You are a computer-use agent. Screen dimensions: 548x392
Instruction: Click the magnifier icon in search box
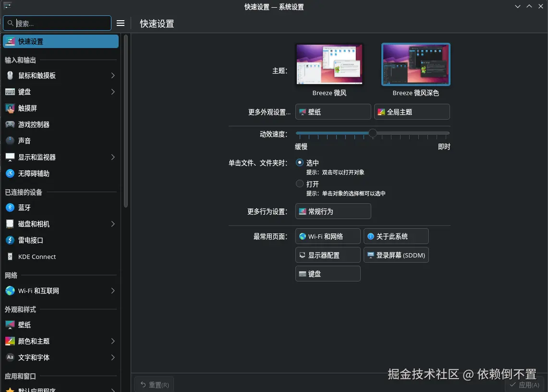(x=11, y=23)
